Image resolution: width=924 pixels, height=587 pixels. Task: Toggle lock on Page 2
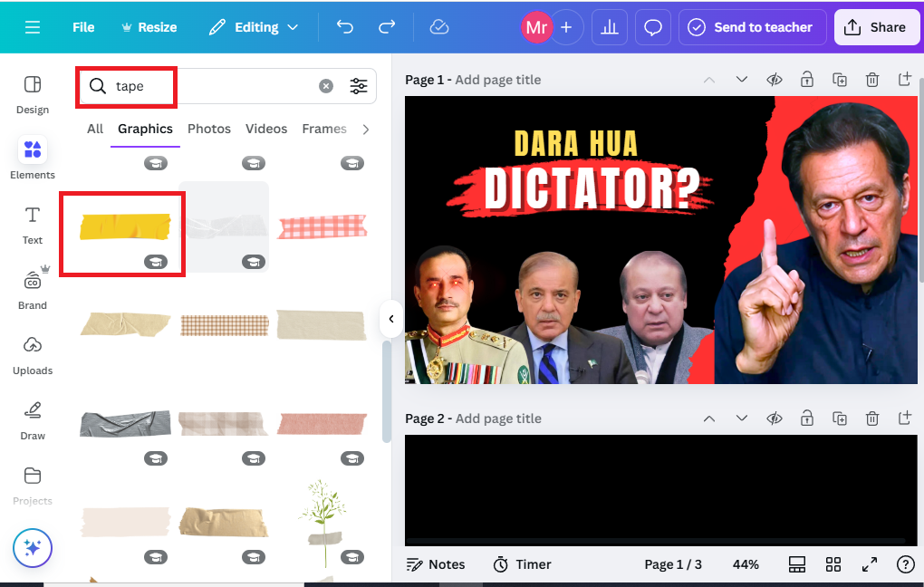807,419
